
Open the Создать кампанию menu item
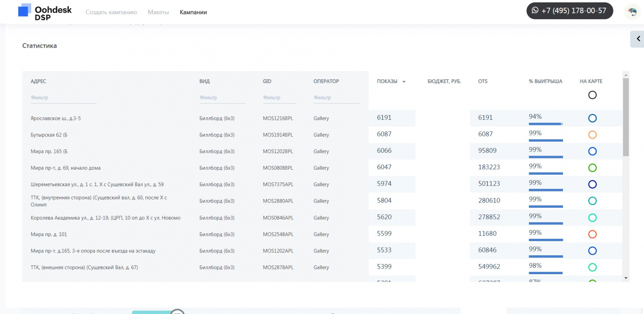point(111,12)
